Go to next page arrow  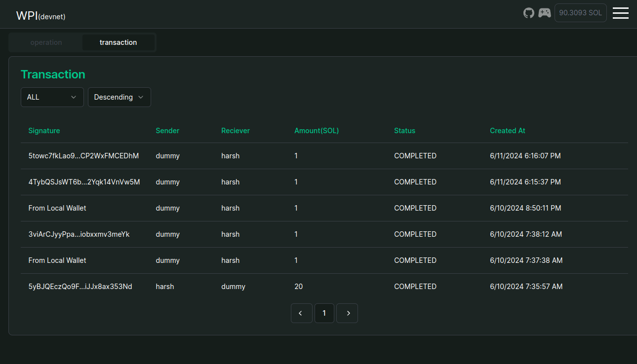click(347, 313)
